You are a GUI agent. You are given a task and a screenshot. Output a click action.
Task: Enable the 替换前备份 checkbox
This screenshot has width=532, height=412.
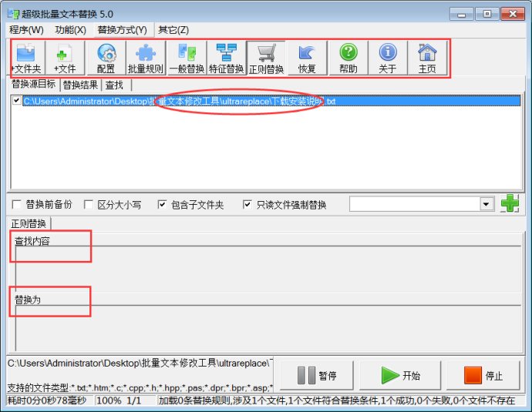pos(17,205)
